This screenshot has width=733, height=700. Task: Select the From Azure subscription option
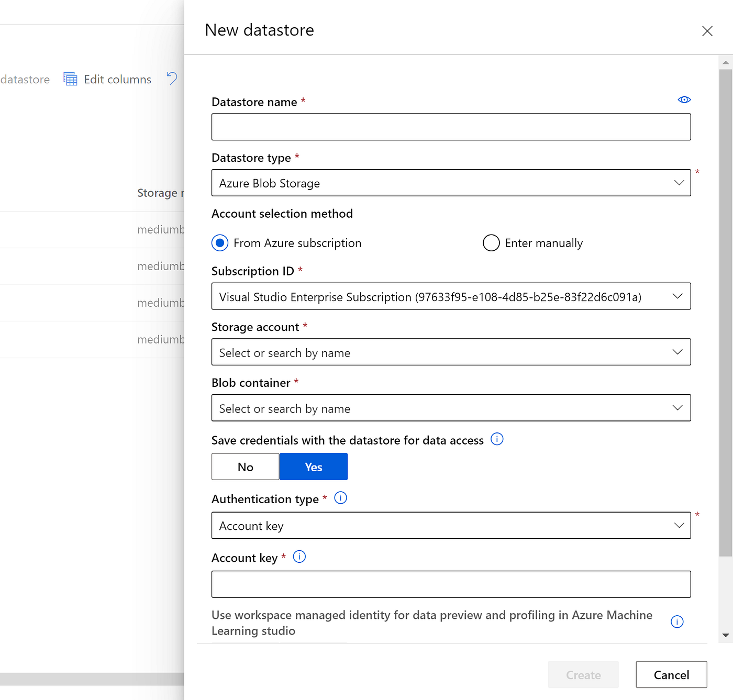(x=220, y=243)
